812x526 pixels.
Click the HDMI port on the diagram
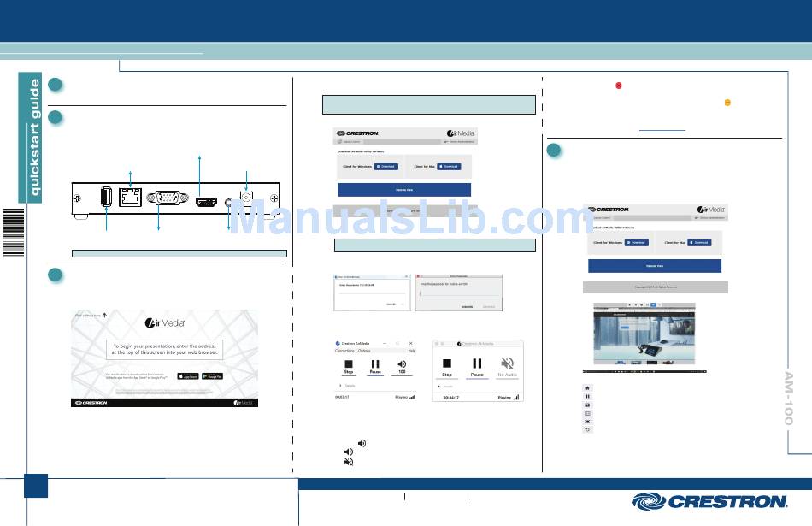[x=206, y=202]
